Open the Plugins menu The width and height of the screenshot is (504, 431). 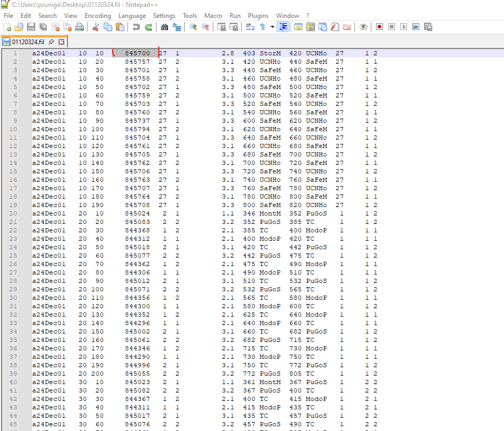(258, 16)
